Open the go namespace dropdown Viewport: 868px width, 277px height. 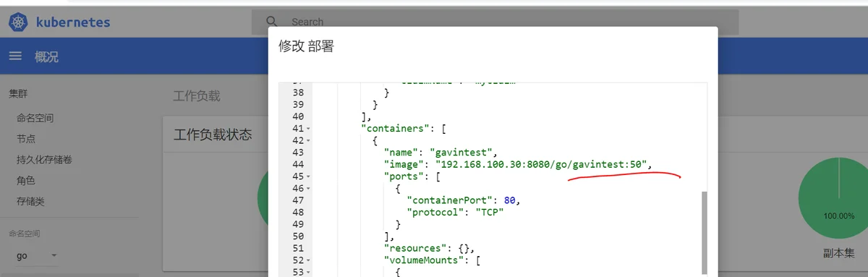tap(36, 256)
